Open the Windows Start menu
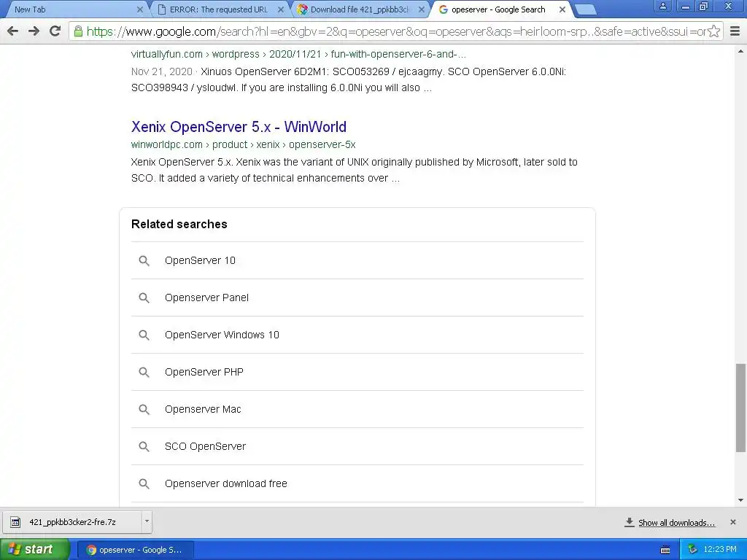 pos(34,550)
